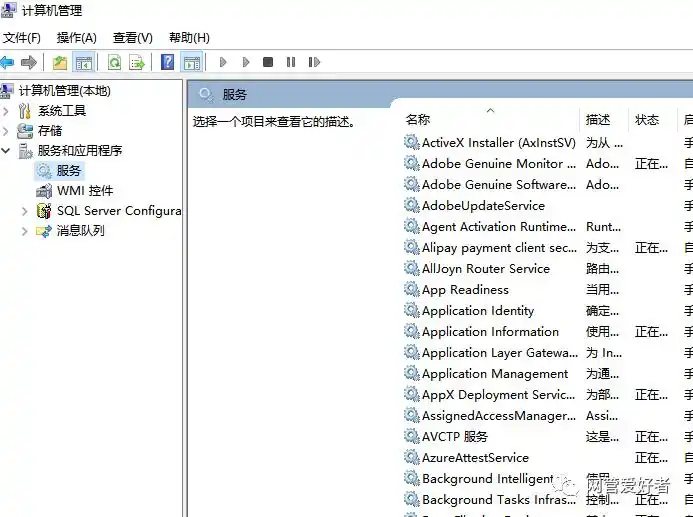Toggle Show/Hide Console Tree toolbar icon
Viewport: 693px width, 517px height.
click(x=84, y=63)
